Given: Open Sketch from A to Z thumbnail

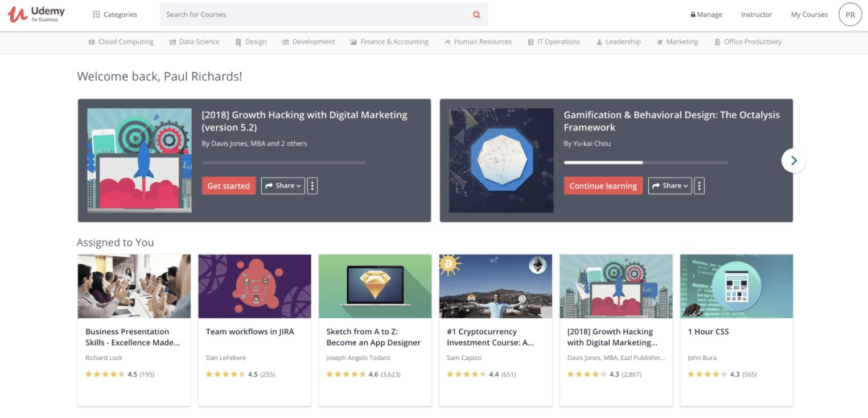Looking at the screenshot, I should tap(375, 286).
